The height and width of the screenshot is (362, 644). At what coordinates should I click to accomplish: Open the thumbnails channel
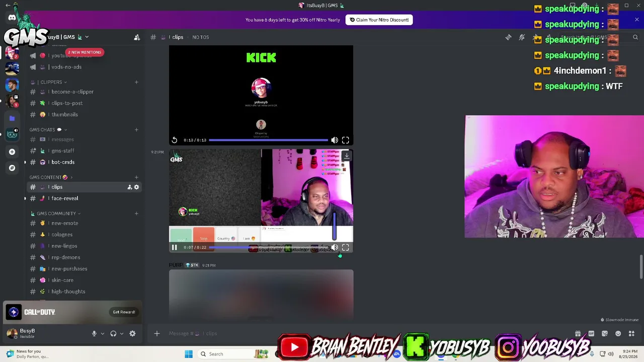click(84, 115)
